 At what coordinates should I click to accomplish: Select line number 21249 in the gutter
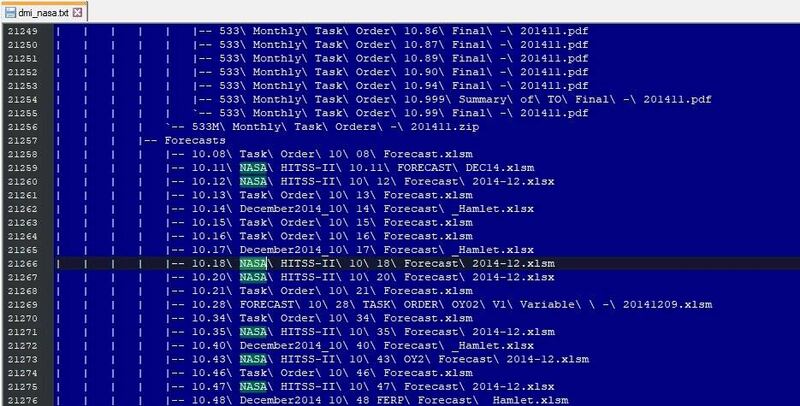[22, 31]
